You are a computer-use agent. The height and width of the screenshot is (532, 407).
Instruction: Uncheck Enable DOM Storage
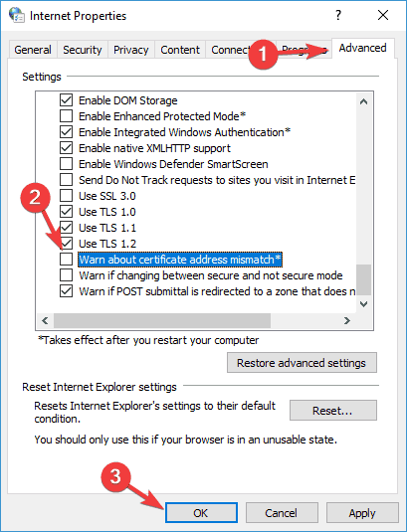click(x=67, y=100)
